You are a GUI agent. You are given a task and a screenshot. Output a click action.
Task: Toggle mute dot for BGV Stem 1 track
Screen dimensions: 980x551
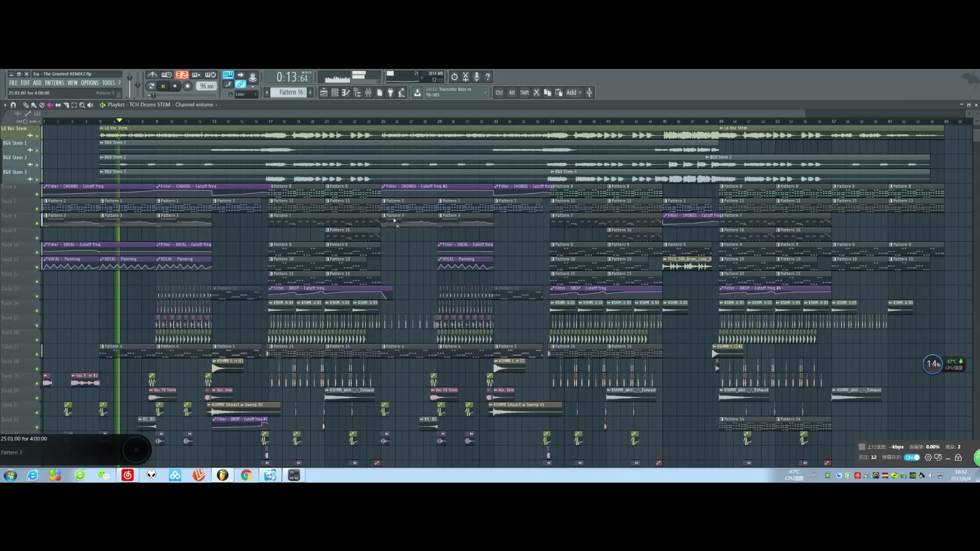coord(37,151)
